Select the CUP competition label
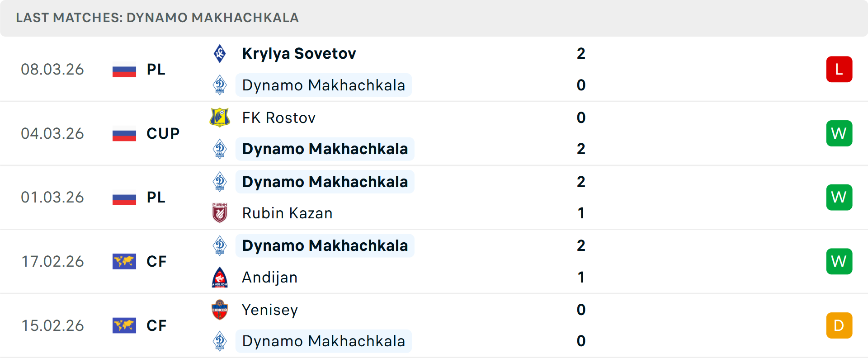Viewport: 868px width, 358px height. [162, 133]
